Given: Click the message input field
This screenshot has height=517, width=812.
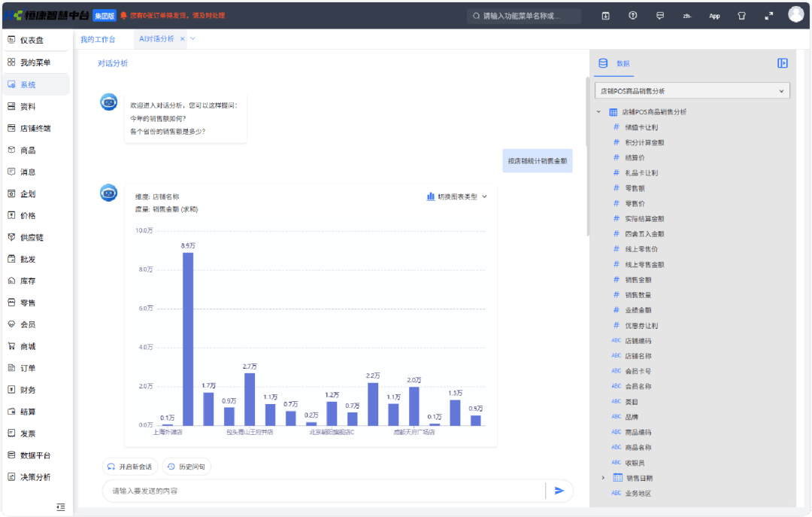Looking at the screenshot, I should (x=323, y=491).
